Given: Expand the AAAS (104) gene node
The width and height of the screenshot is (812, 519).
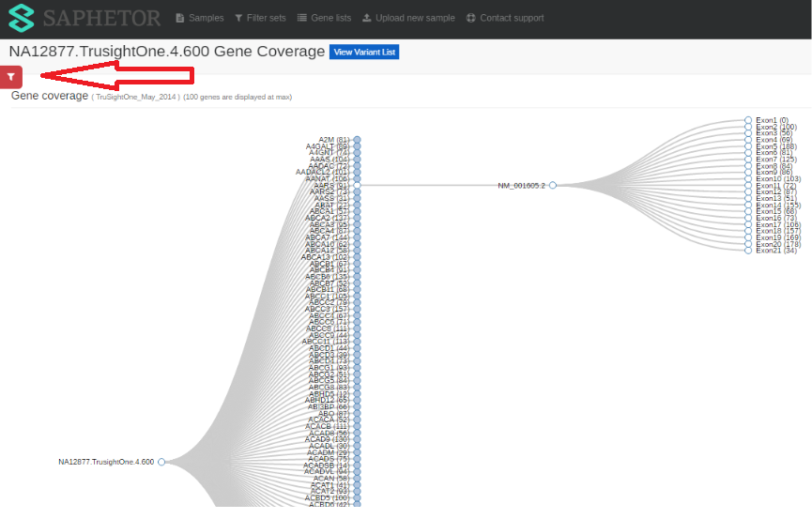Looking at the screenshot, I should tap(357, 160).
